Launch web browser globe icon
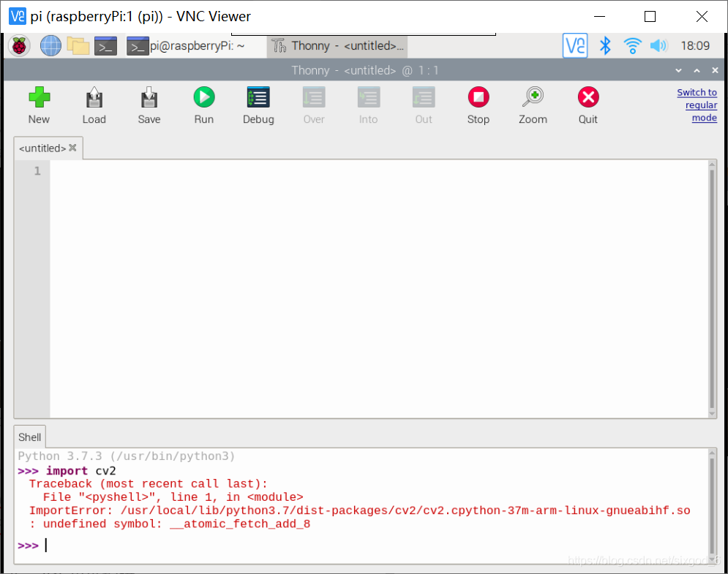This screenshot has height=574, width=728. pyautogui.click(x=50, y=46)
